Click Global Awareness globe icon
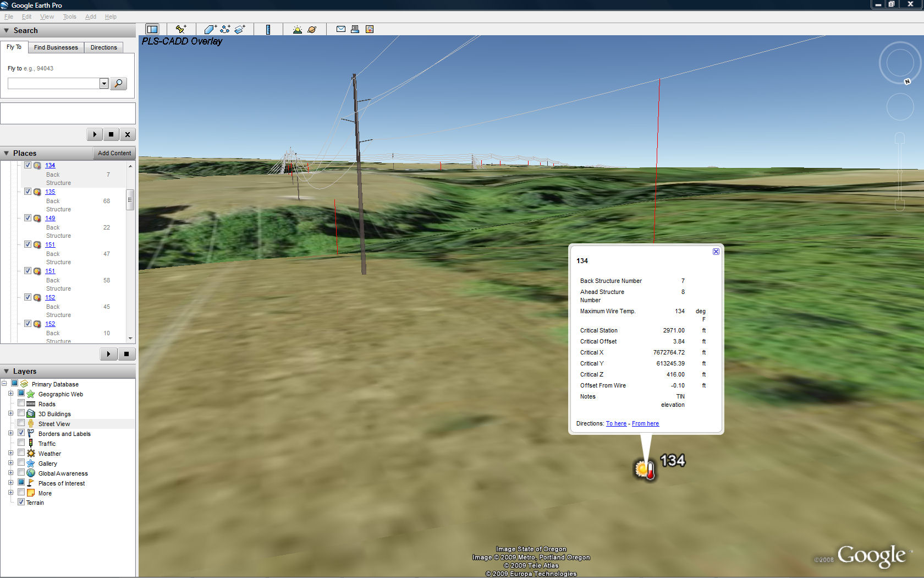The height and width of the screenshot is (578, 924). click(31, 473)
